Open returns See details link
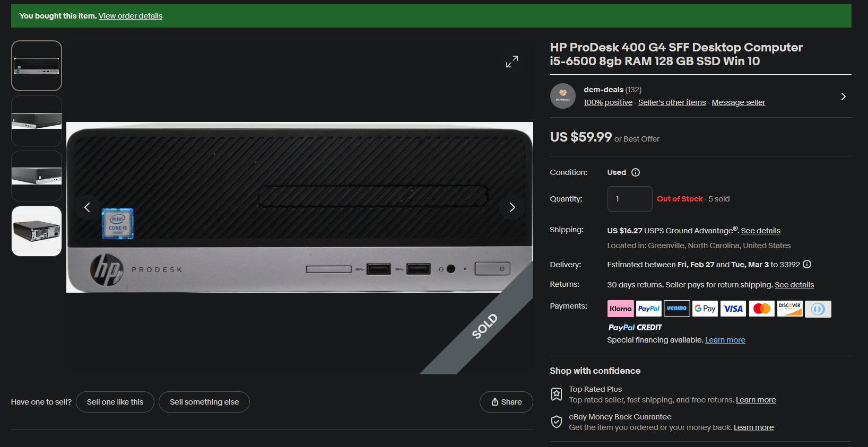Viewport: 868px width, 447px height. [x=794, y=285]
